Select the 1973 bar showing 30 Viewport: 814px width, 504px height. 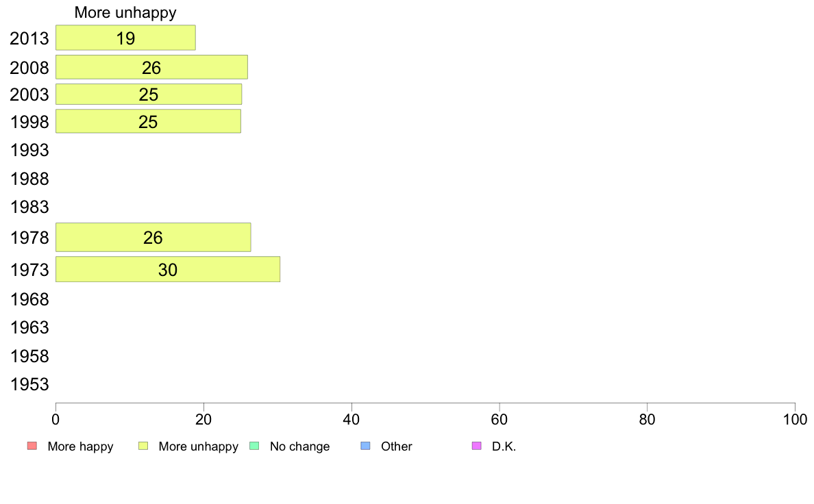(x=168, y=270)
